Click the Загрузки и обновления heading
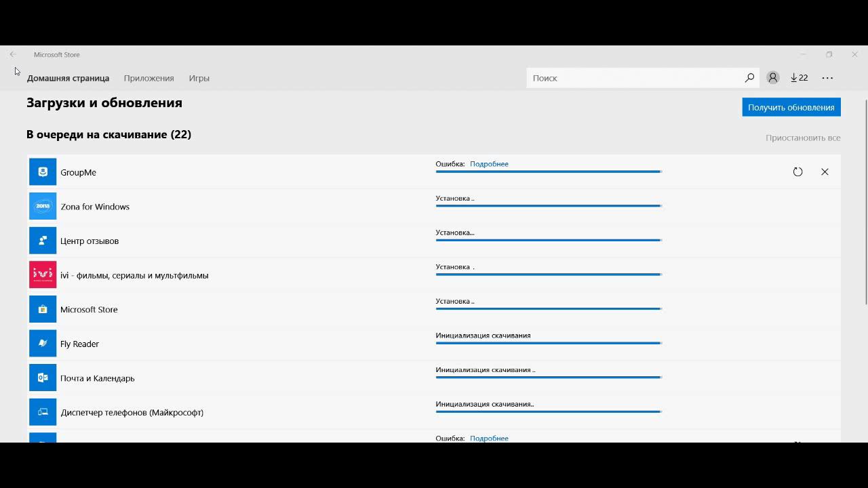This screenshot has width=868, height=488. point(104,103)
